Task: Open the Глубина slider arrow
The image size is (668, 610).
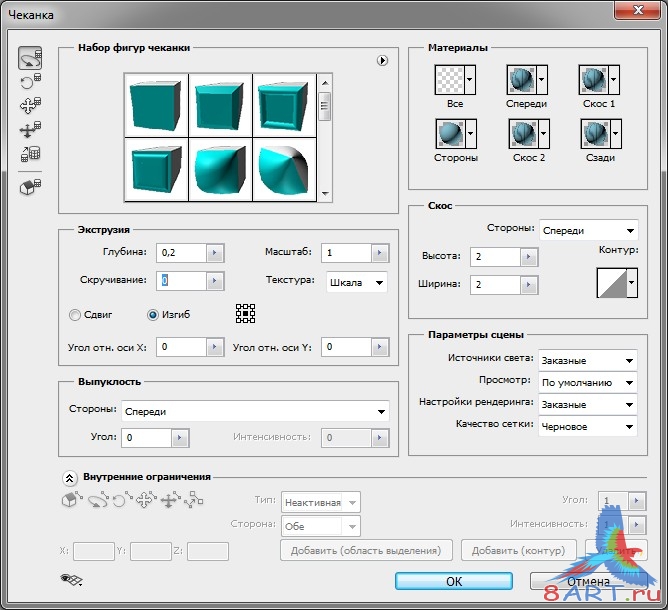Action: click(215, 253)
